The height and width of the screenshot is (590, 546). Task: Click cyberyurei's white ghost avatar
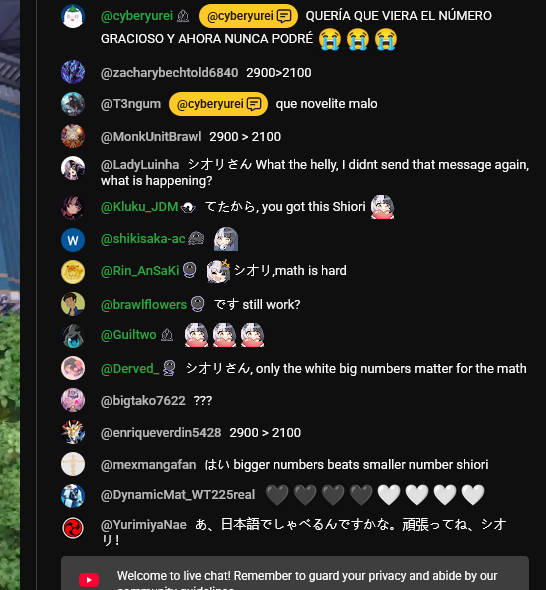[x=73, y=16]
